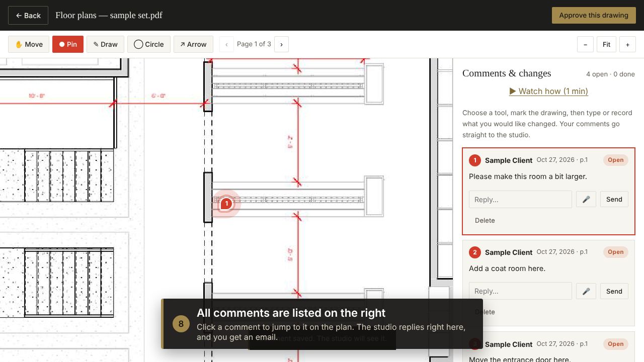Image resolution: width=644 pixels, height=362 pixels.
Task: Click Open status on comment 1
Action: (615, 160)
